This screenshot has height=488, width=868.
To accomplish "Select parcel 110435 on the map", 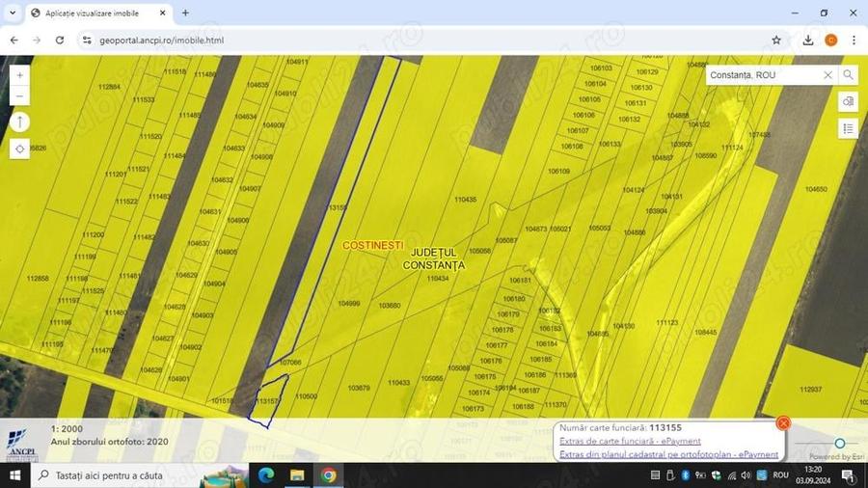I will coord(465,200).
